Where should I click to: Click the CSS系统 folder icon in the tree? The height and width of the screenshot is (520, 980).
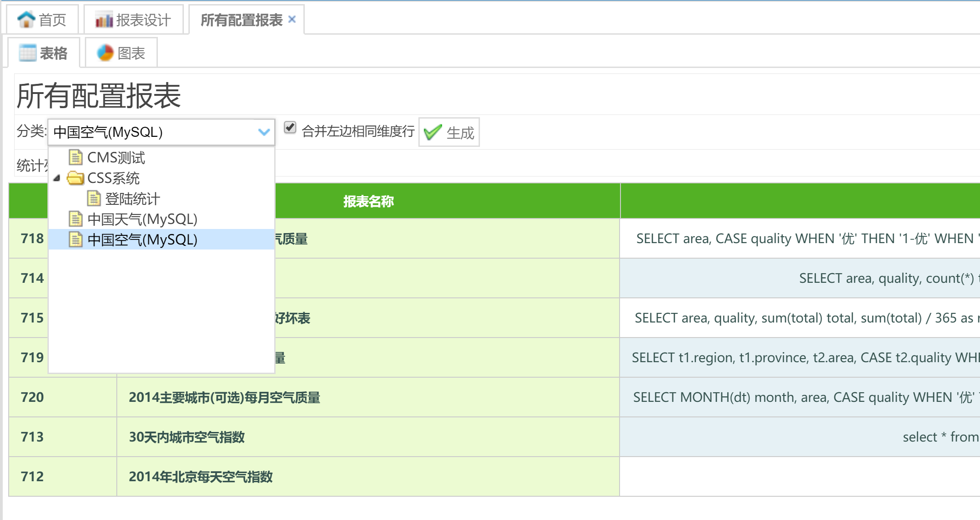coord(75,178)
